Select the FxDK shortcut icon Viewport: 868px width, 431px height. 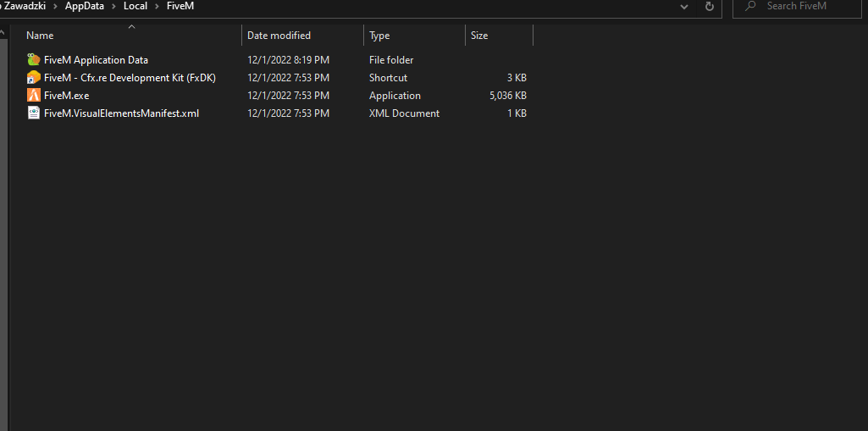[34, 78]
